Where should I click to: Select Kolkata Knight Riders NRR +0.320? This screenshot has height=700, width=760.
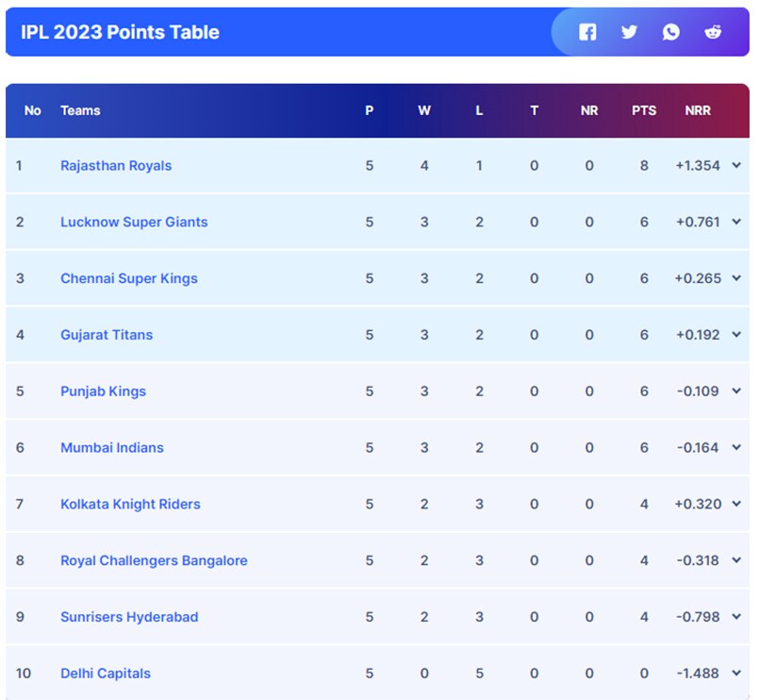point(698,504)
